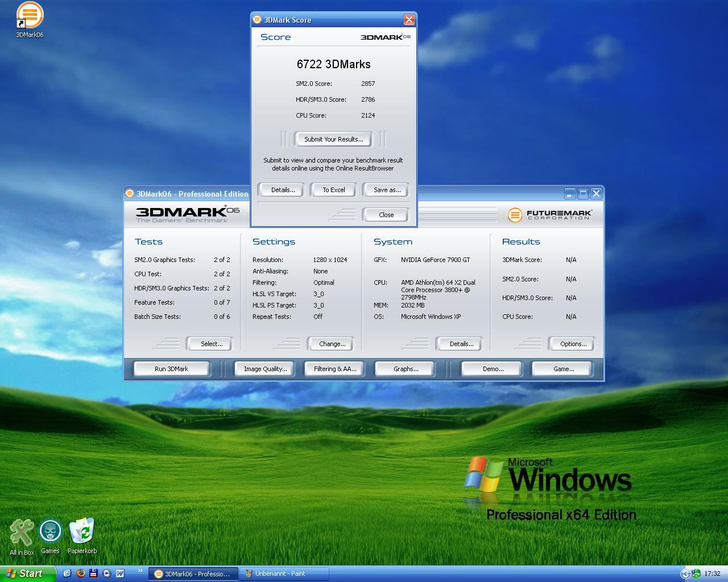
Task: Click the 3DMark Score dialog title icon
Action: click(257, 20)
